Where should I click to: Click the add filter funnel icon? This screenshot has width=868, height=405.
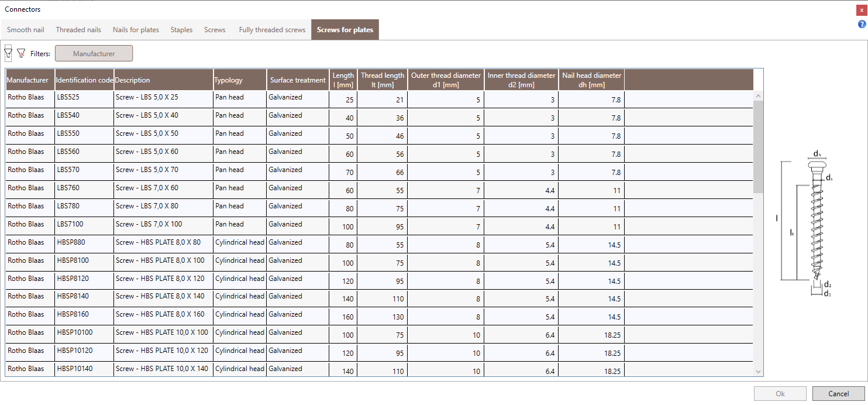[8, 53]
